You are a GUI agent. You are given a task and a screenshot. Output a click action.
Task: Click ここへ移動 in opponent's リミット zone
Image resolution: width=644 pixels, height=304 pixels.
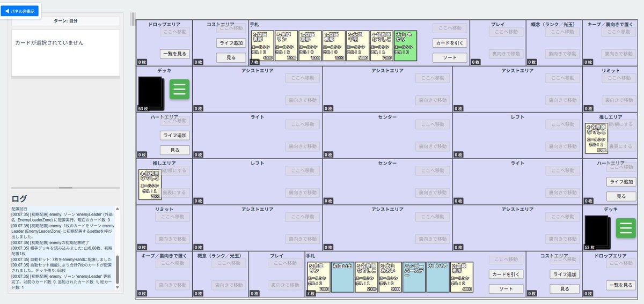pos(619,78)
